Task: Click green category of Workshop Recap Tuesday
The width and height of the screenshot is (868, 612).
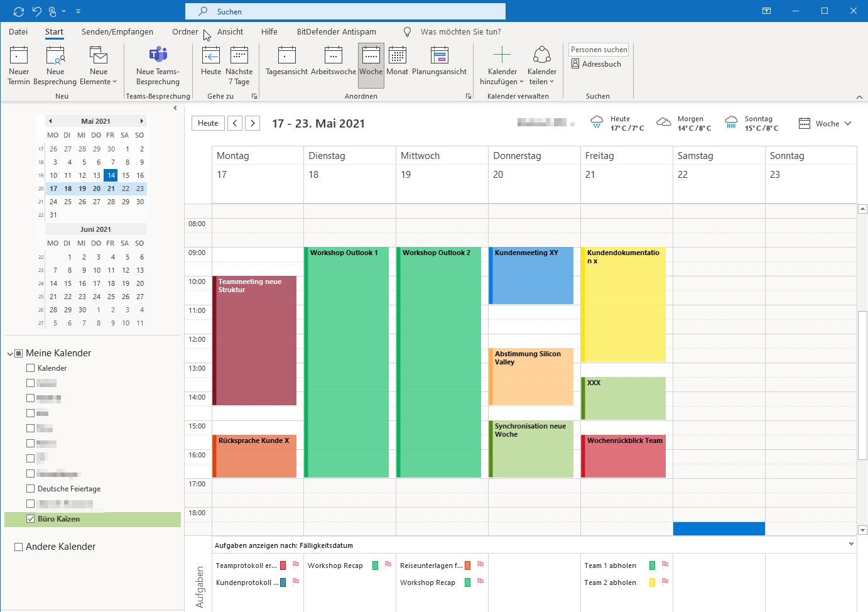Action: pos(376,566)
